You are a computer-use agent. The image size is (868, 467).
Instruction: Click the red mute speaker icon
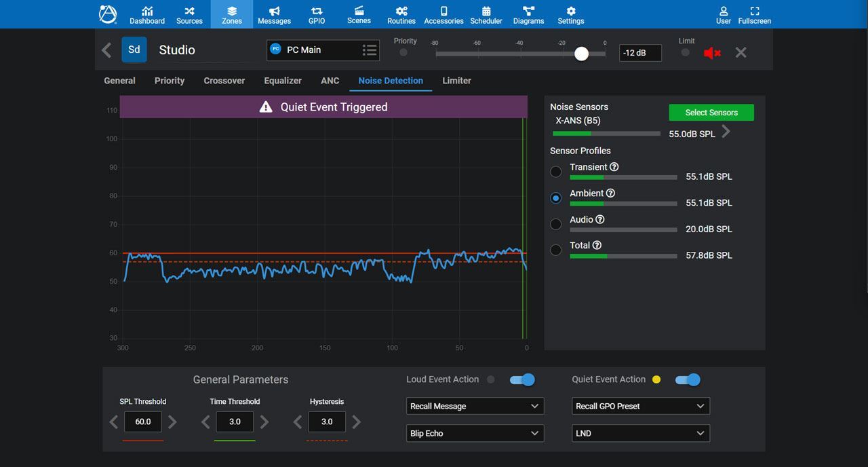pos(711,52)
